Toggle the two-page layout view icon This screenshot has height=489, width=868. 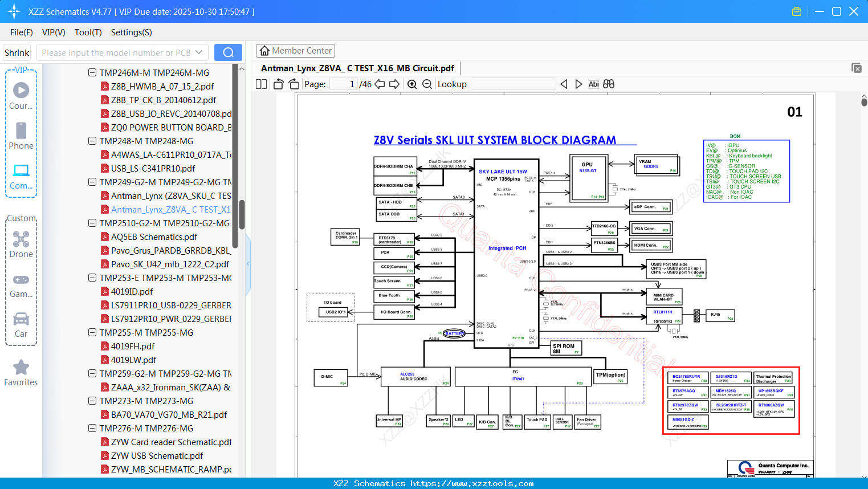click(261, 84)
